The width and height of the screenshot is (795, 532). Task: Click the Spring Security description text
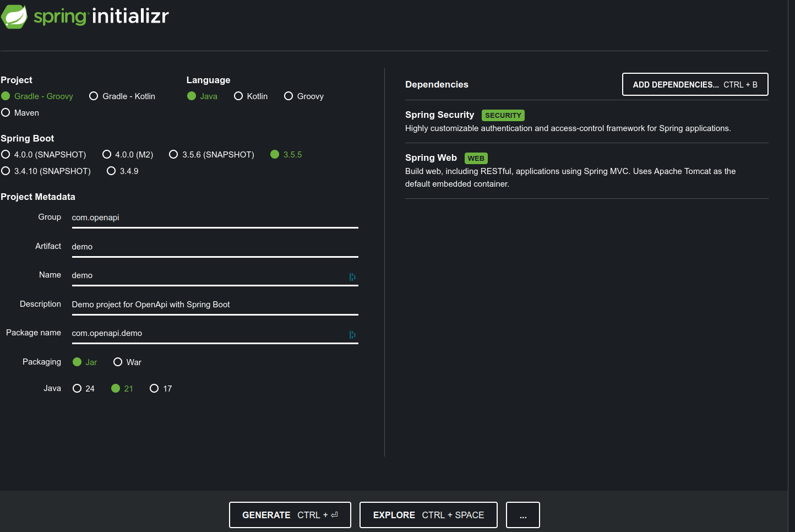[568, 128]
